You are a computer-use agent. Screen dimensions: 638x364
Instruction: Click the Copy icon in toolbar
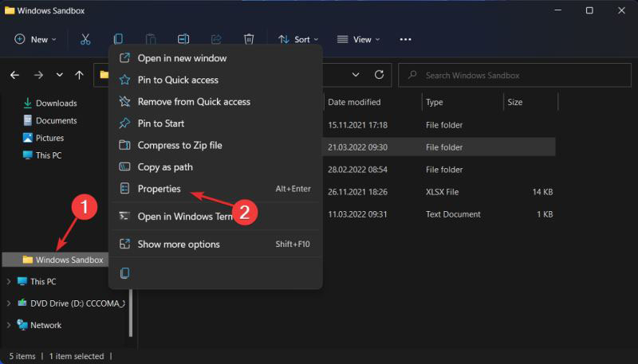[118, 39]
